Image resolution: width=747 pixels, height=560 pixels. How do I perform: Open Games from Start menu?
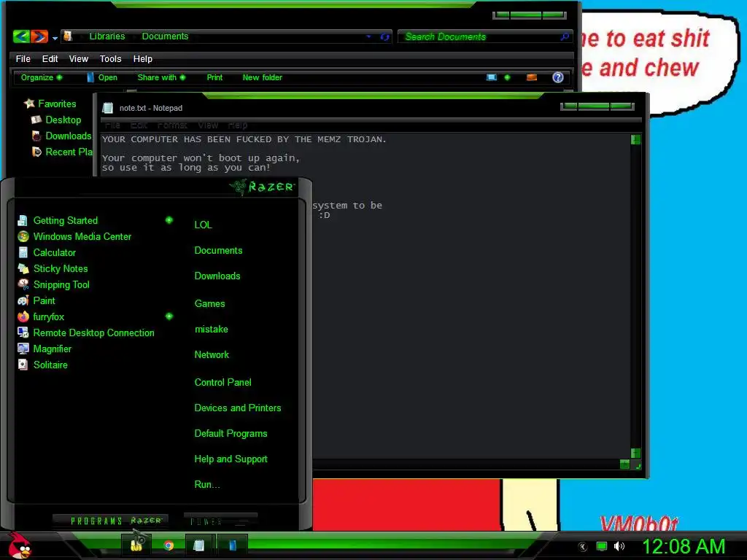coord(209,303)
